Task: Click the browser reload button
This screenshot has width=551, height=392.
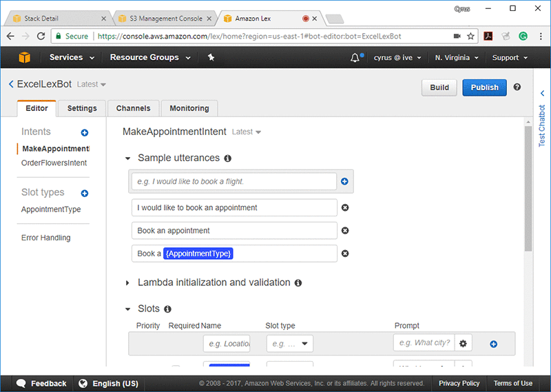Action: click(x=41, y=36)
